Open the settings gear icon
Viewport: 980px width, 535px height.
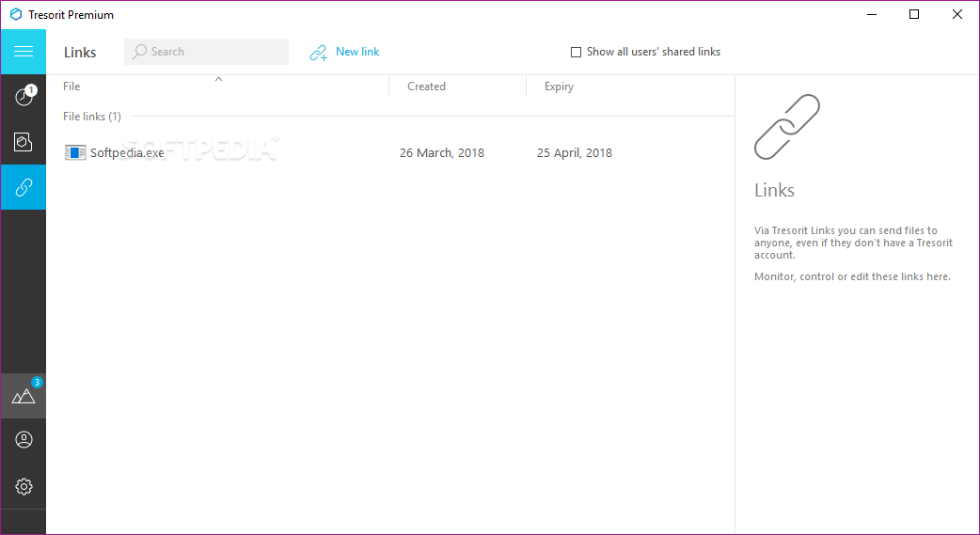click(x=24, y=486)
